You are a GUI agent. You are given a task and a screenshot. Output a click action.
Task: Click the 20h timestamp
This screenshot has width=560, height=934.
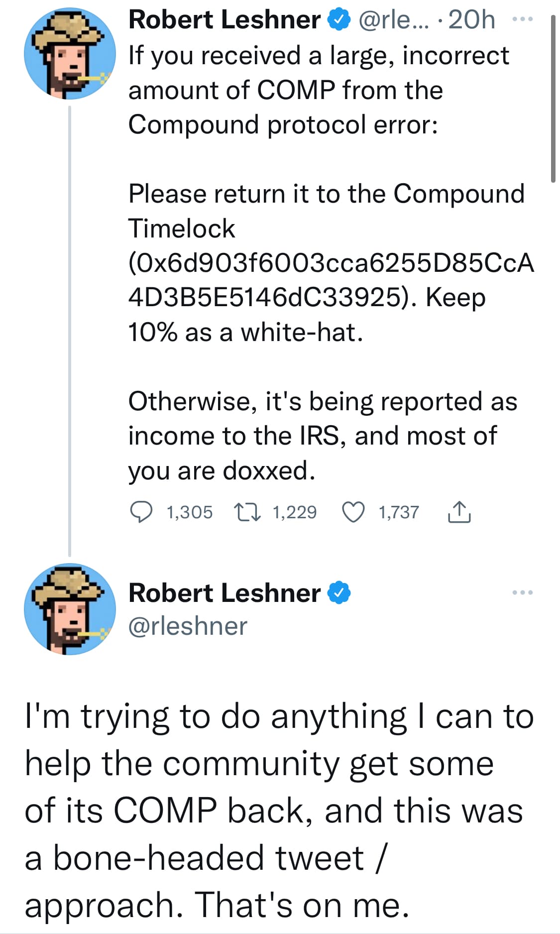[x=471, y=20]
